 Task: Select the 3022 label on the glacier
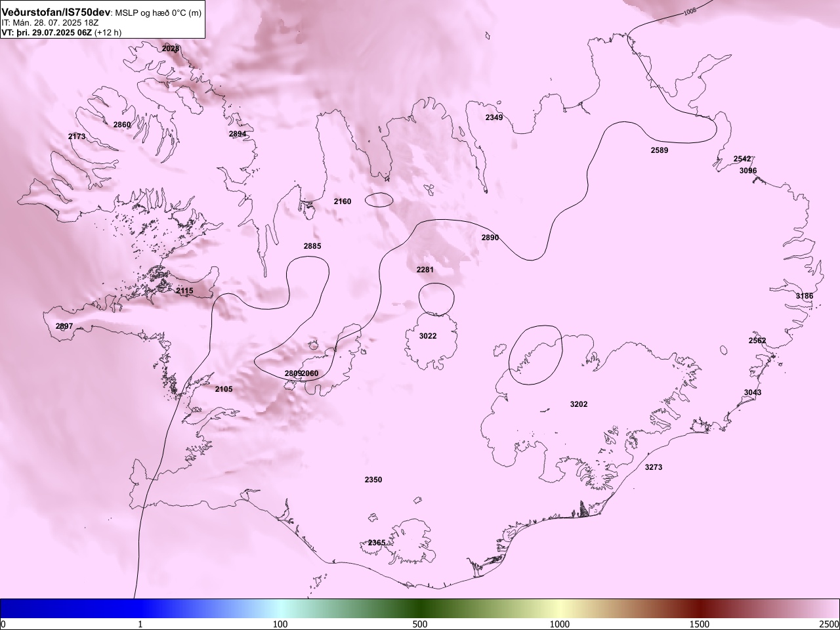tap(428, 336)
